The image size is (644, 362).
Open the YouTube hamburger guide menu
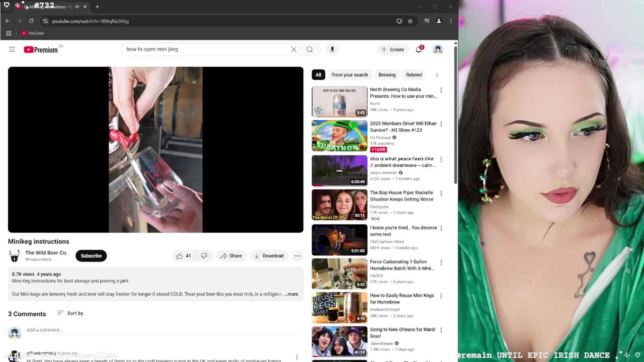[12, 50]
